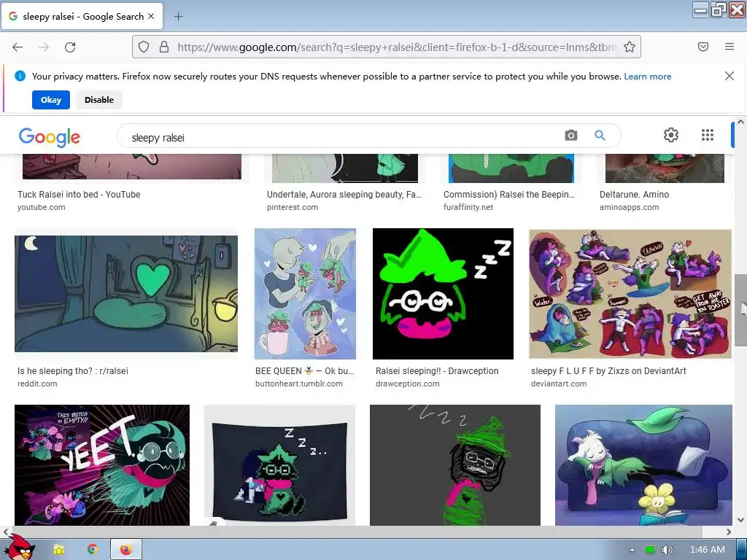Screen dimensions: 747x560
Task: Open the Google apps grid
Action: [708, 135]
